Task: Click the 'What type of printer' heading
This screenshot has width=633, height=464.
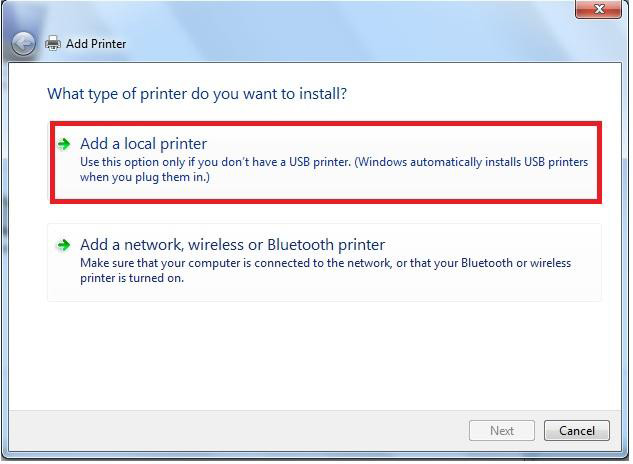Action: (x=197, y=94)
